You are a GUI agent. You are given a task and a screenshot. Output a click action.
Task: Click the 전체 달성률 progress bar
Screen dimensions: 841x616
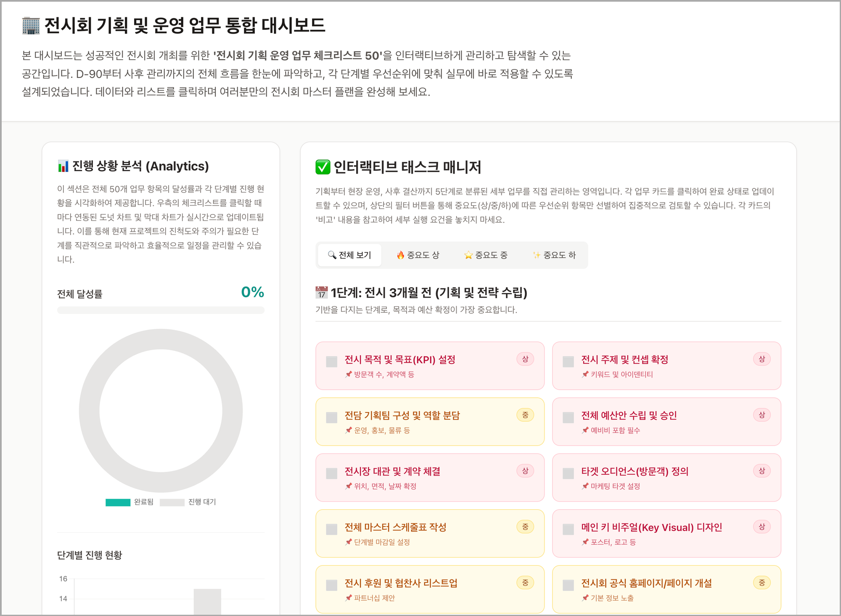coord(161,310)
